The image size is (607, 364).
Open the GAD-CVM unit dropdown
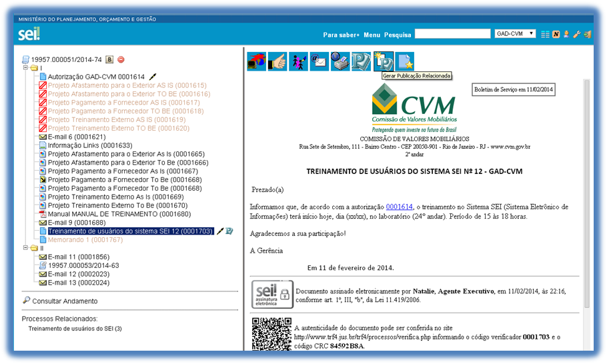515,33
